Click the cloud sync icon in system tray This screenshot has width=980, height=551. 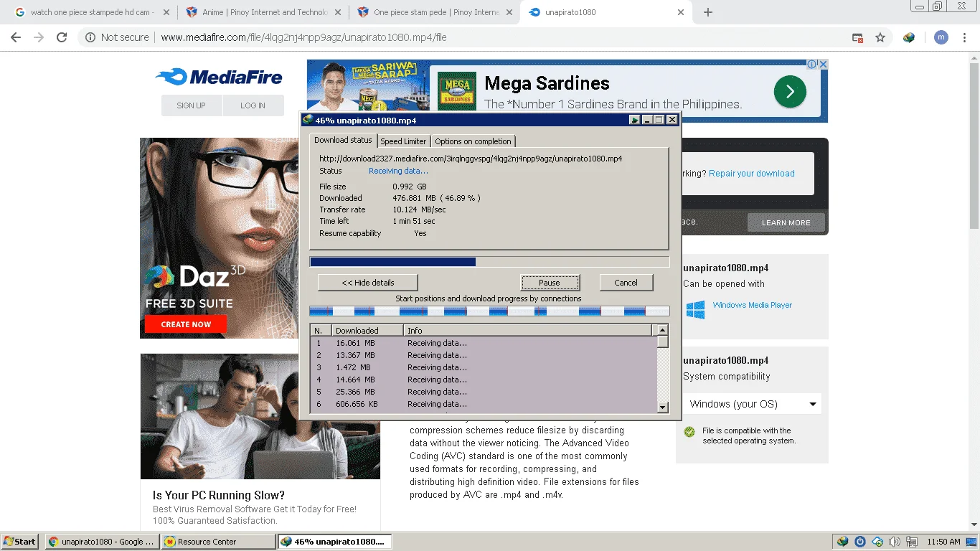click(x=877, y=542)
